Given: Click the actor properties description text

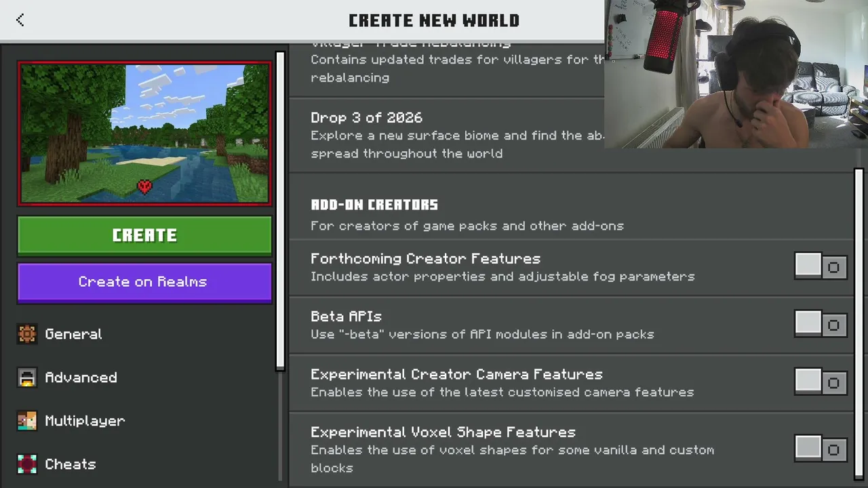Looking at the screenshot, I should point(502,277).
